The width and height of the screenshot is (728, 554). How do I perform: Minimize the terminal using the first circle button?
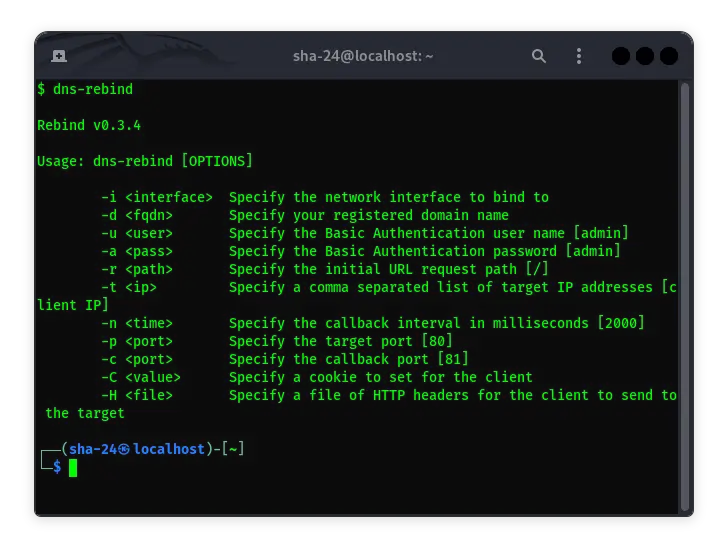click(621, 56)
